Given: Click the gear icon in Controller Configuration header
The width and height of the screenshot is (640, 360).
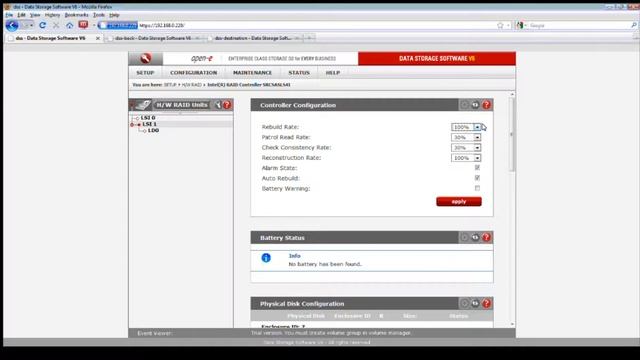Looking at the screenshot, I should click(464, 105).
